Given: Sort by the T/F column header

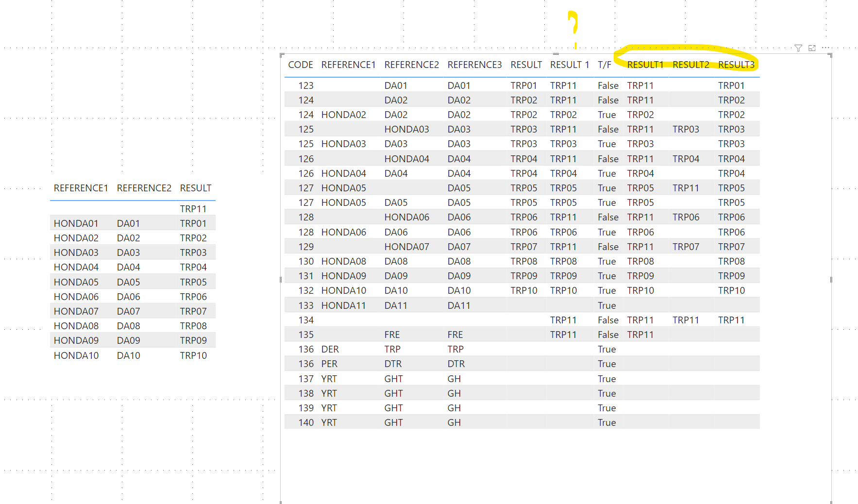Looking at the screenshot, I should pos(605,65).
